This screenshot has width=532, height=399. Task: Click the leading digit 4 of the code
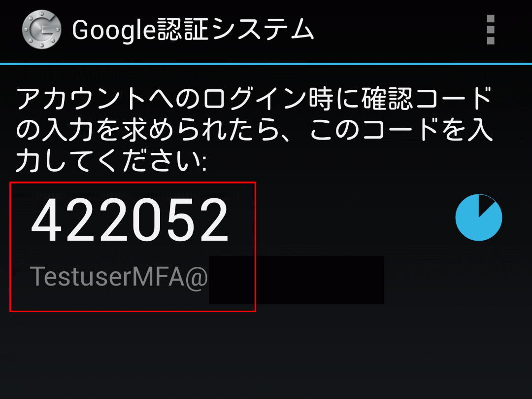pyautogui.click(x=46, y=219)
